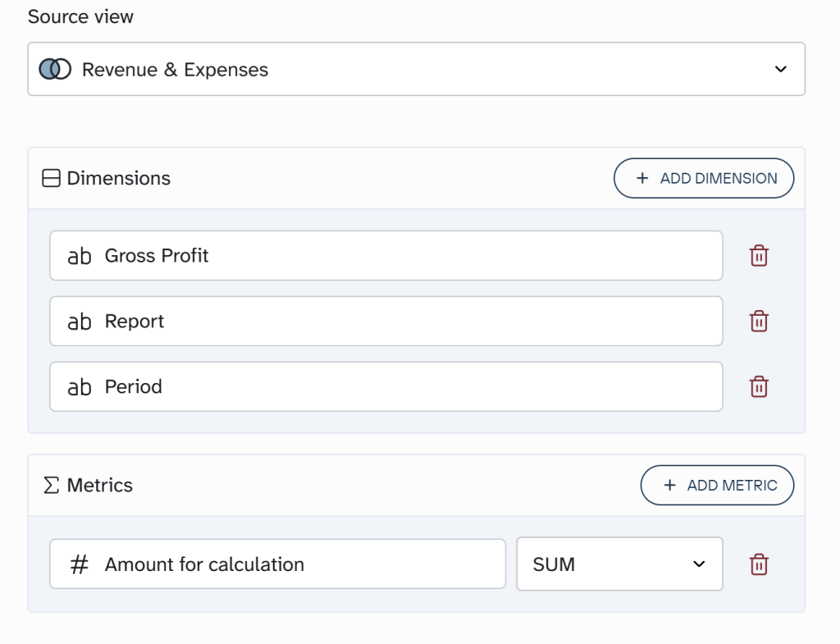Image resolution: width=840 pixels, height=644 pixels.
Task: Select the Gross Profit dimension field
Action: point(386,255)
